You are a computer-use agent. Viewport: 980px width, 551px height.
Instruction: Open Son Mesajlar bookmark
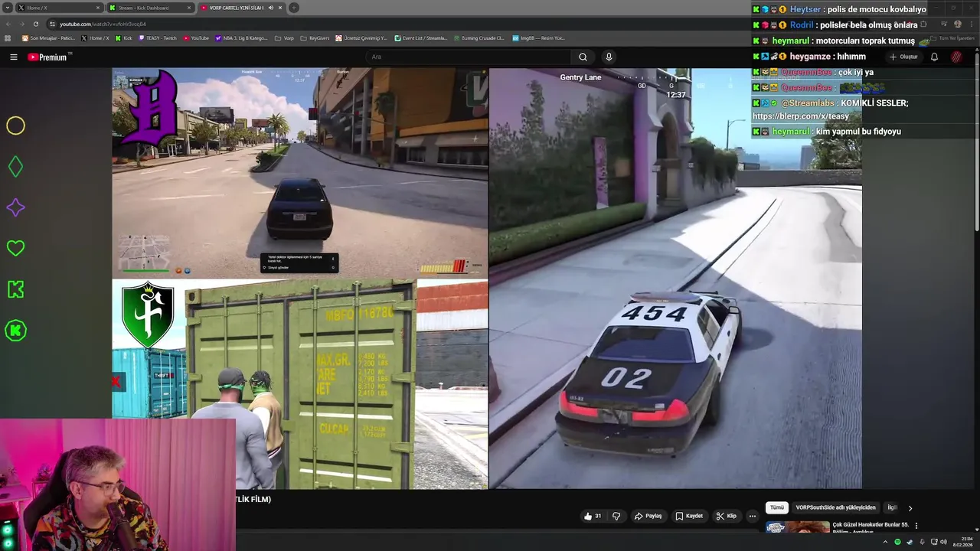48,38
